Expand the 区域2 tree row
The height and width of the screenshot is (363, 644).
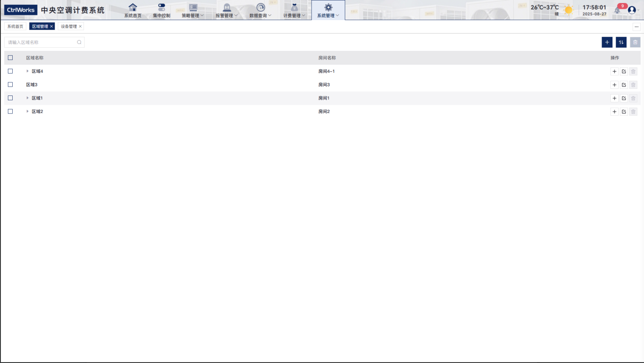28,112
